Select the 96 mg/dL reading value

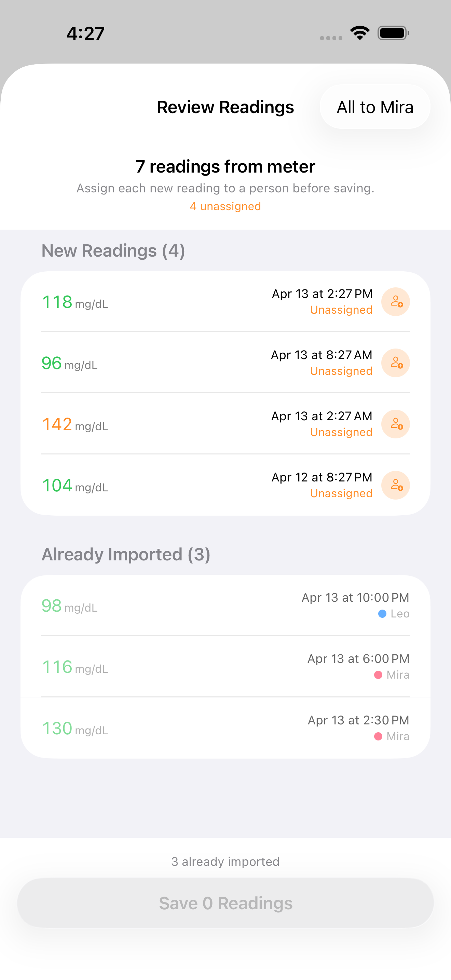(x=52, y=363)
